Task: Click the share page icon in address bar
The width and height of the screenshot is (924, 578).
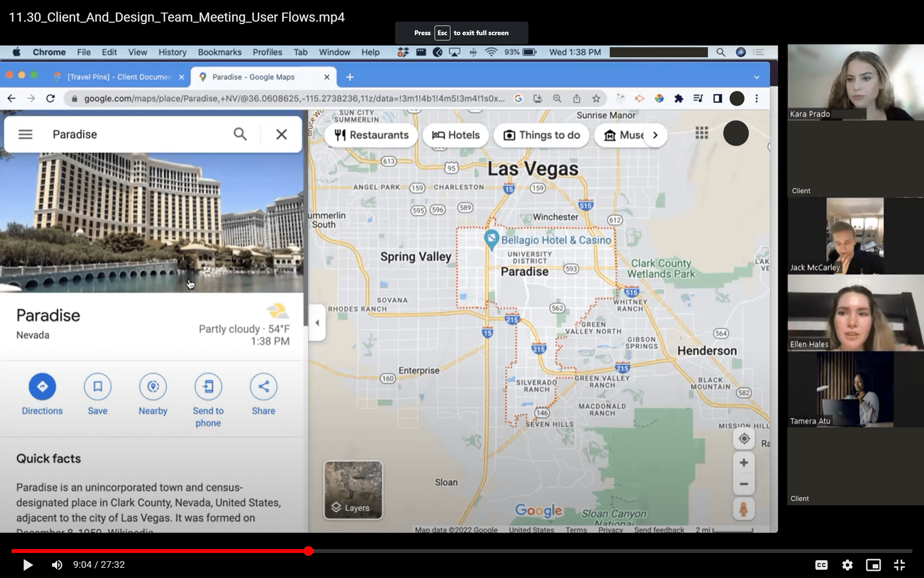Action: coord(577,99)
